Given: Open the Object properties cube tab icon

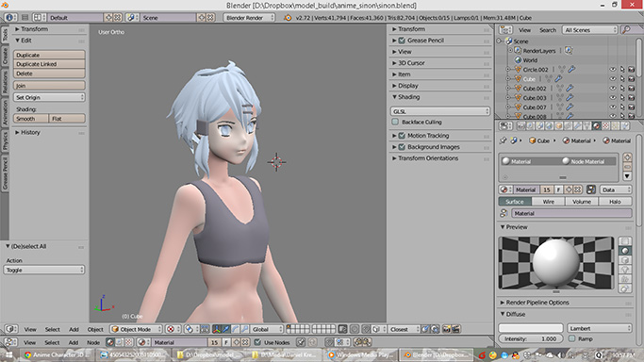Looking at the screenshot, I should (x=558, y=126).
